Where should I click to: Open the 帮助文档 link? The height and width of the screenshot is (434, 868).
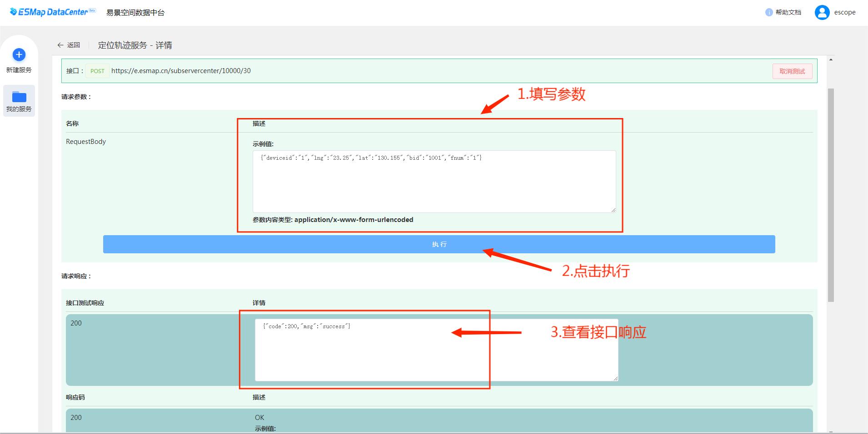pos(788,12)
